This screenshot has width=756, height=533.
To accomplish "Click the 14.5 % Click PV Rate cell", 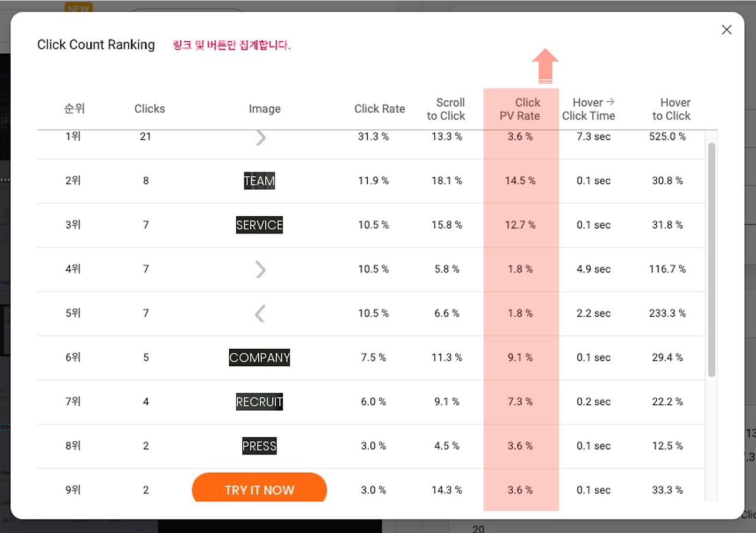I will [520, 181].
